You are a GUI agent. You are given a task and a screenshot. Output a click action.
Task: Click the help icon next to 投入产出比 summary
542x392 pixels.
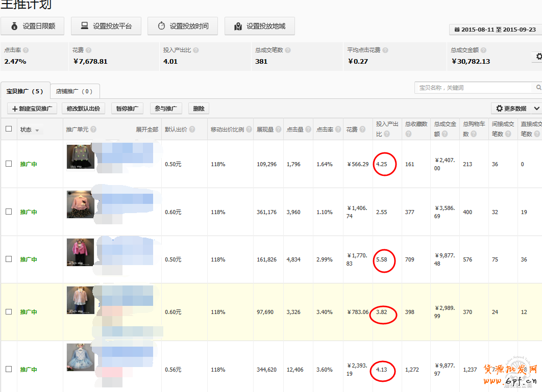point(196,50)
